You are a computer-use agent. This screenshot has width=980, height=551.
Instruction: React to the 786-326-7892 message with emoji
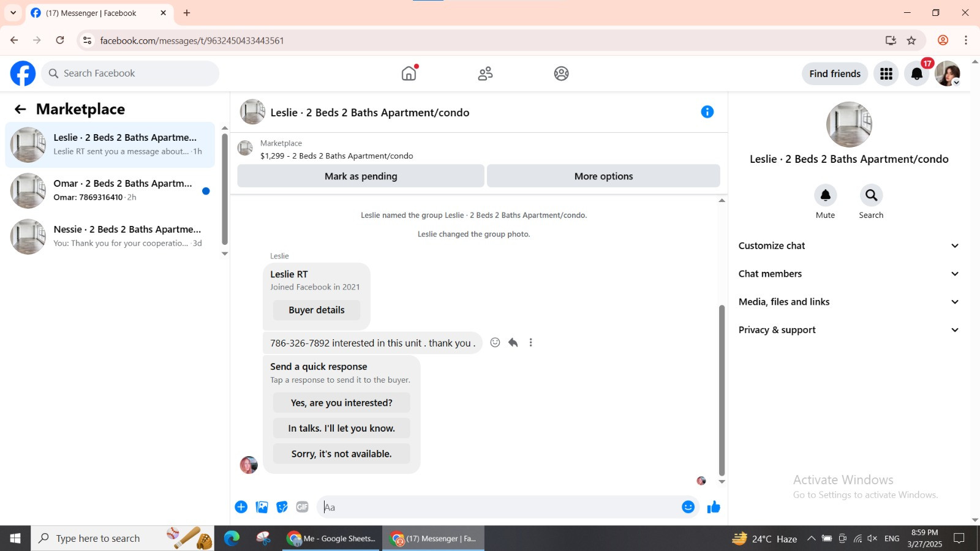[496, 343]
